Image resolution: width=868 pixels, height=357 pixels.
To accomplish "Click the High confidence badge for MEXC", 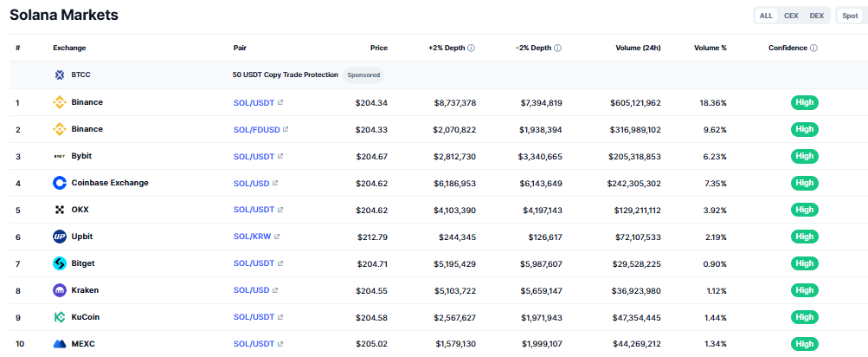I will click(x=804, y=344).
